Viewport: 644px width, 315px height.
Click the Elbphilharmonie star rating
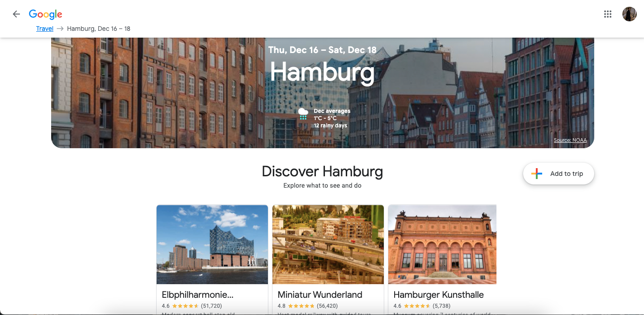pos(185,306)
